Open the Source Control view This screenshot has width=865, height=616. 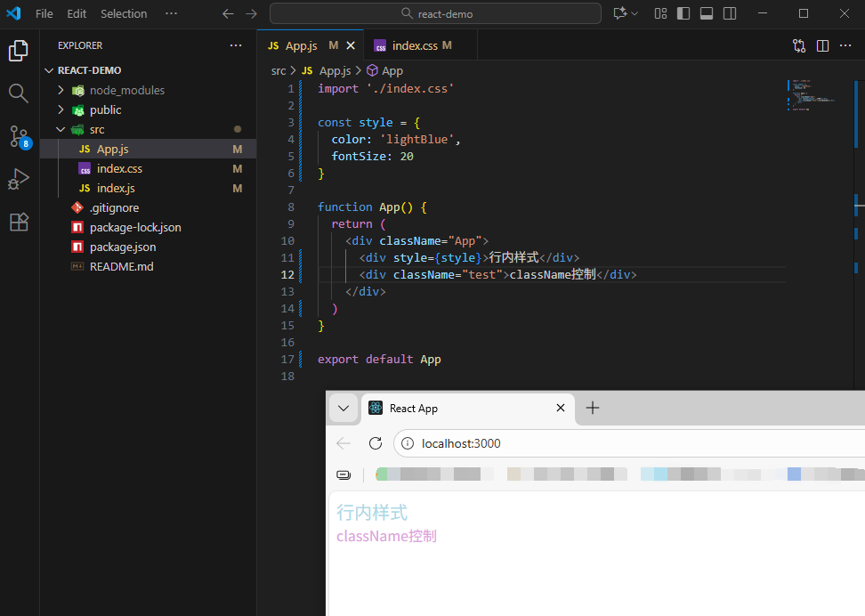pyautogui.click(x=19, y=135)
